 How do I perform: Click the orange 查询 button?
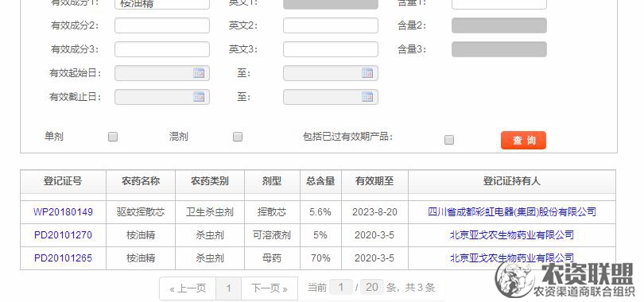(x=524, y=141)
